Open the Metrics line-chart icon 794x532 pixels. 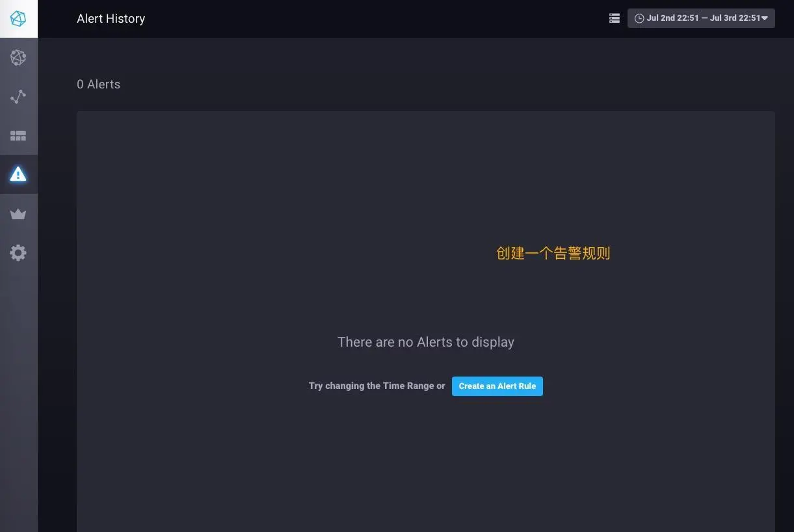click(x=18, y=96)
